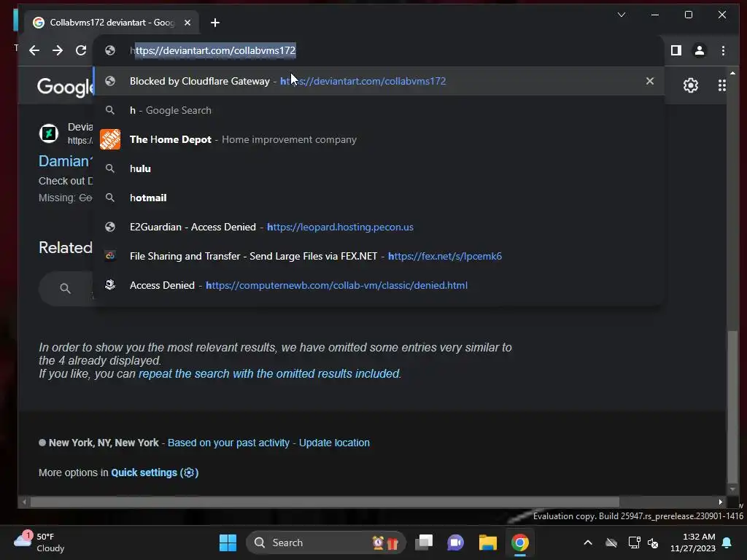747x560 pixels.
Task: Click the taskbar Search box
Action: point(326,542)
